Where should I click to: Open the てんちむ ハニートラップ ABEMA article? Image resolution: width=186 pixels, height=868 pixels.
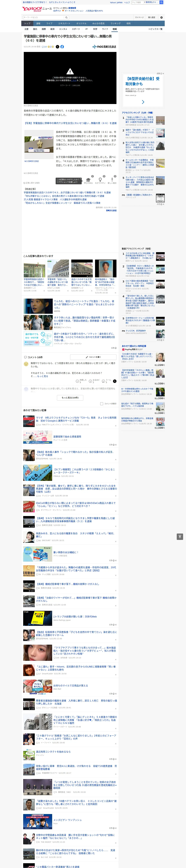click(x=84, y=304)
